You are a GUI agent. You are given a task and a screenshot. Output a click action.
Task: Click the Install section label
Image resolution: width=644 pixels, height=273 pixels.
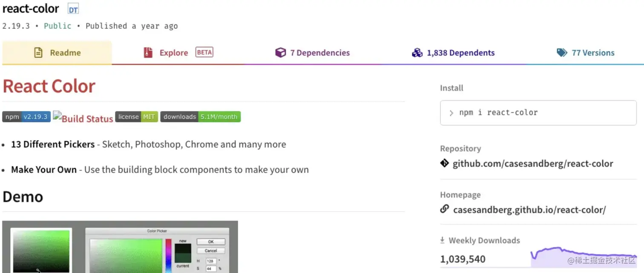click(x=451, y=88)
